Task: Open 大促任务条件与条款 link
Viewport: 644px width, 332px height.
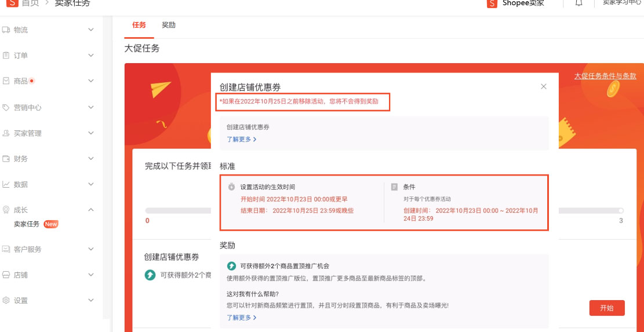Action: pos(605,76)
